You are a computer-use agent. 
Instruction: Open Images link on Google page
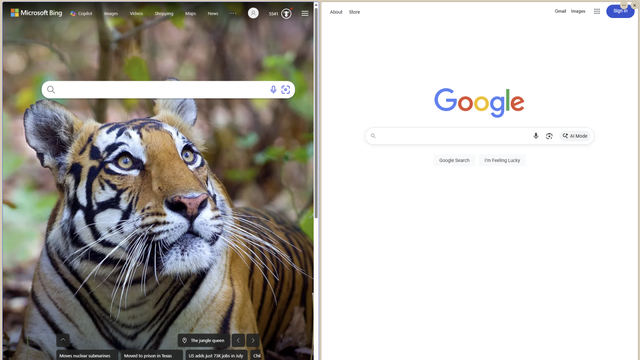(578, 11)
